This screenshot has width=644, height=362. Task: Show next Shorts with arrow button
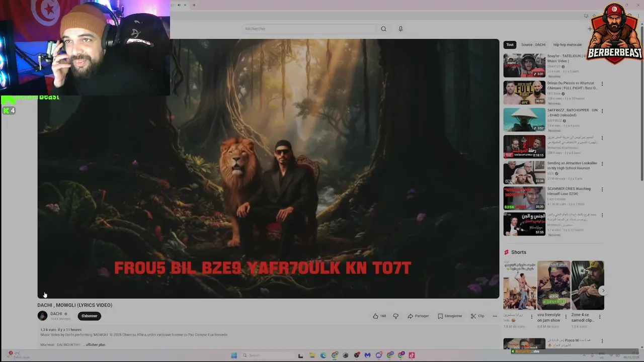coord(603,290)
